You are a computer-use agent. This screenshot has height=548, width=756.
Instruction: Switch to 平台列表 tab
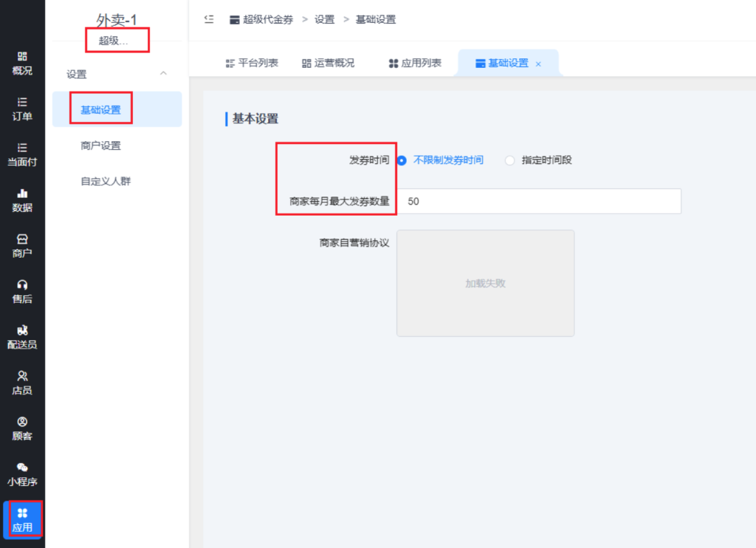click(x=252, y=64)
